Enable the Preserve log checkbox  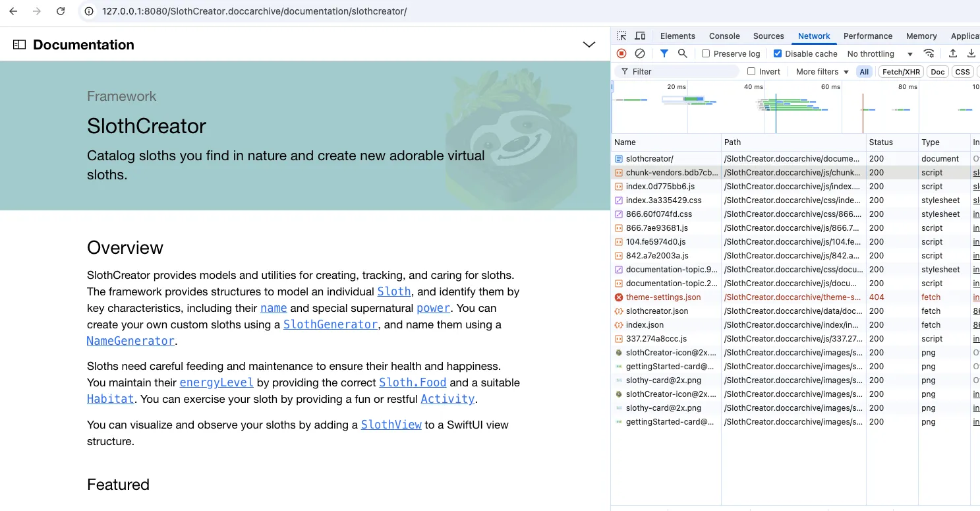click(706, 53)
